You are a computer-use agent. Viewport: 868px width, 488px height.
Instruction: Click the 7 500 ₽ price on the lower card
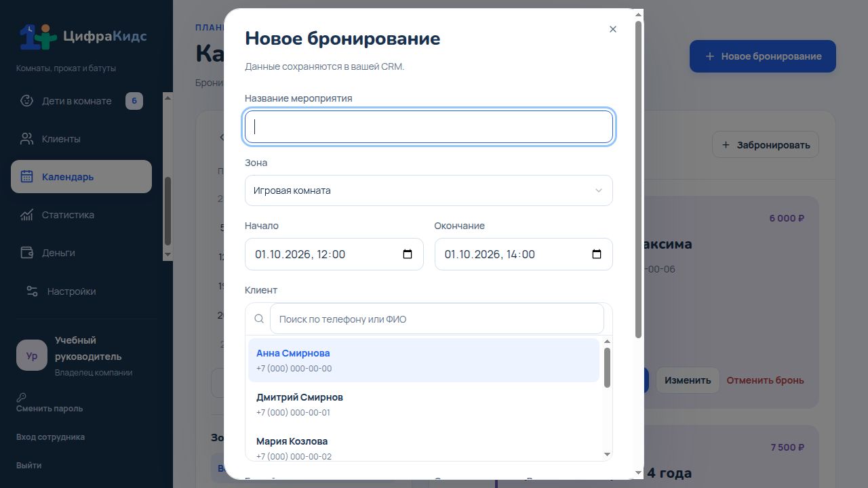pyautogui.click(x=787, y=447)
